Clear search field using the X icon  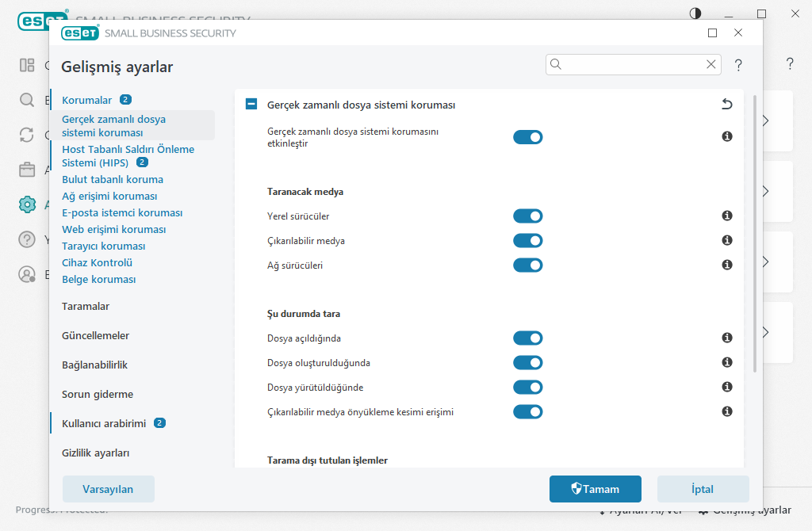pyautogui.click(x=710, y=65)
